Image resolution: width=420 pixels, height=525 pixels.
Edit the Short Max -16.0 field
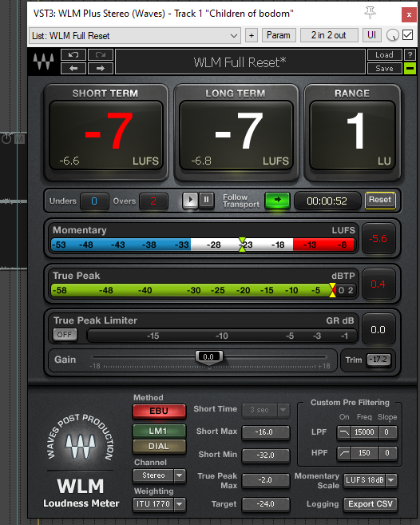click(x=266, y=432)
